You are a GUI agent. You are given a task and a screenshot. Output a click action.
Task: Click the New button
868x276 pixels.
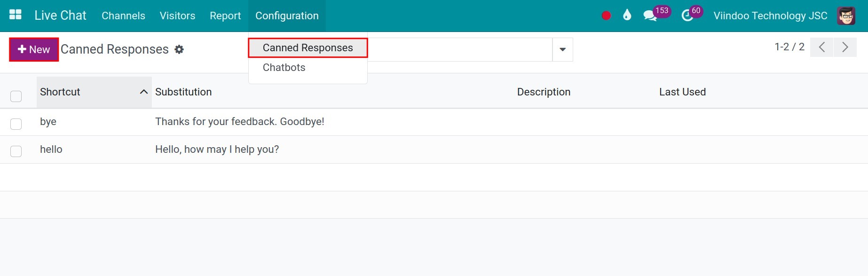coord(34,49)
